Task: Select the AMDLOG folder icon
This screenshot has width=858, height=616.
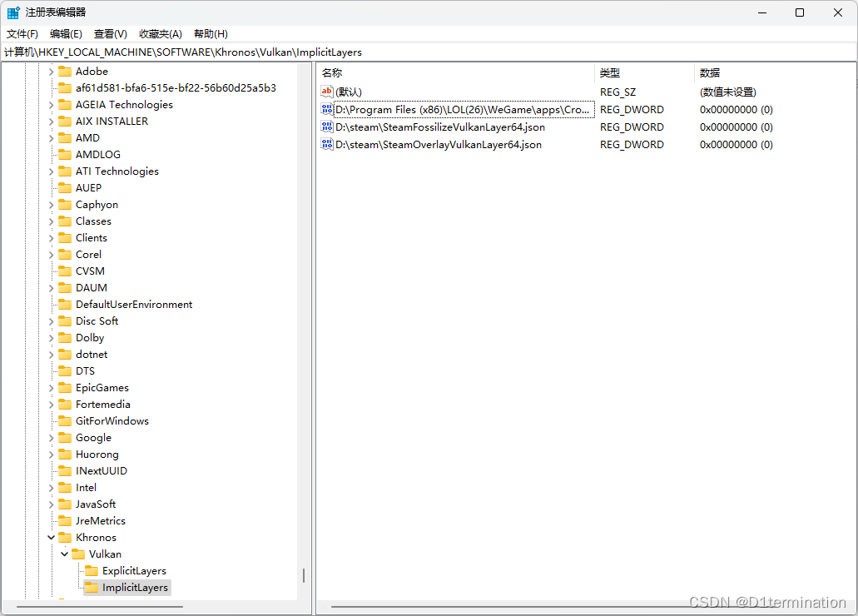Action: 65,154
